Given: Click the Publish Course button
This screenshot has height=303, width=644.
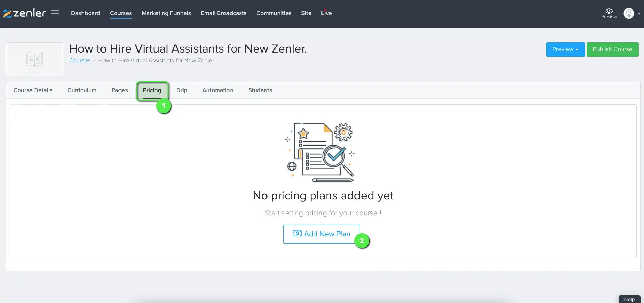Looking at the screenshot, I should [612, 49].
